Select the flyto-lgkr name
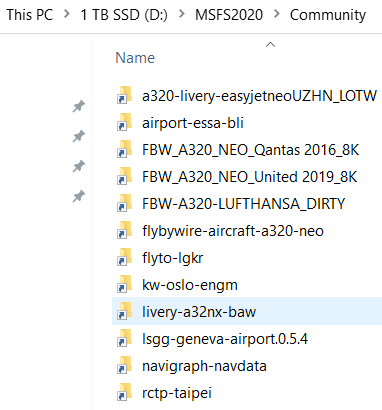This screenshot has height=410, width=382. pos(172,258)
